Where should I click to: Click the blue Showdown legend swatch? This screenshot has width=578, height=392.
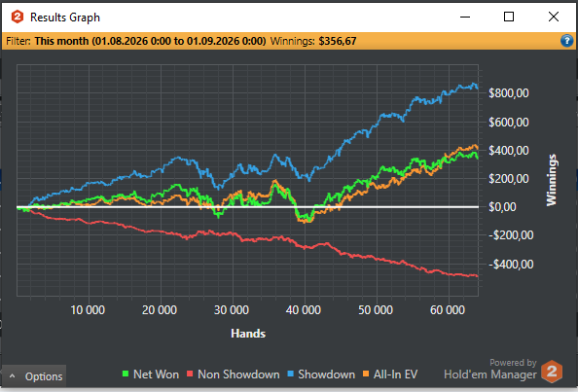click(x=291, y=374)
